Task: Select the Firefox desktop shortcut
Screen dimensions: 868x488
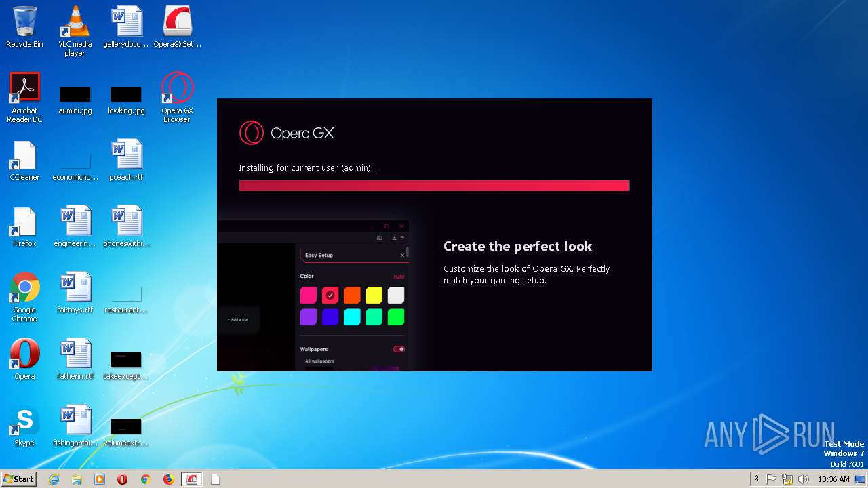Action: tap(24, 227)
